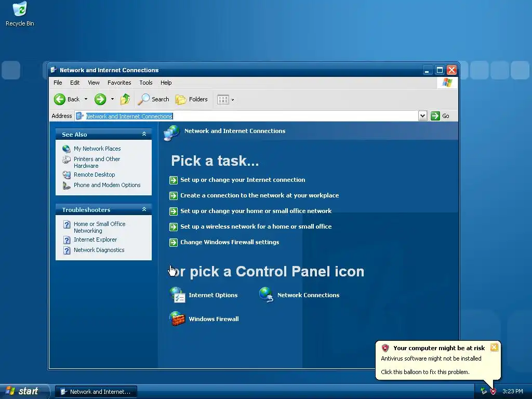This screenshot has width=532, height=399.
Task: Click Set up a wireless network link
Action: click(x=256, y=227)
